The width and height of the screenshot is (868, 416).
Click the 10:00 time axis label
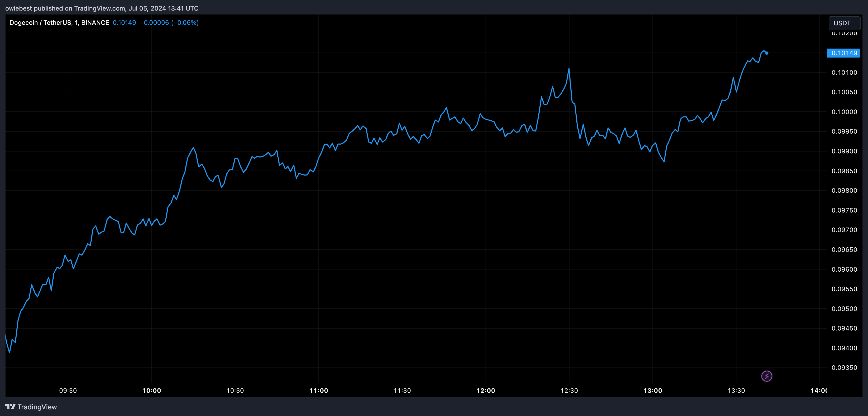(152, 391)
